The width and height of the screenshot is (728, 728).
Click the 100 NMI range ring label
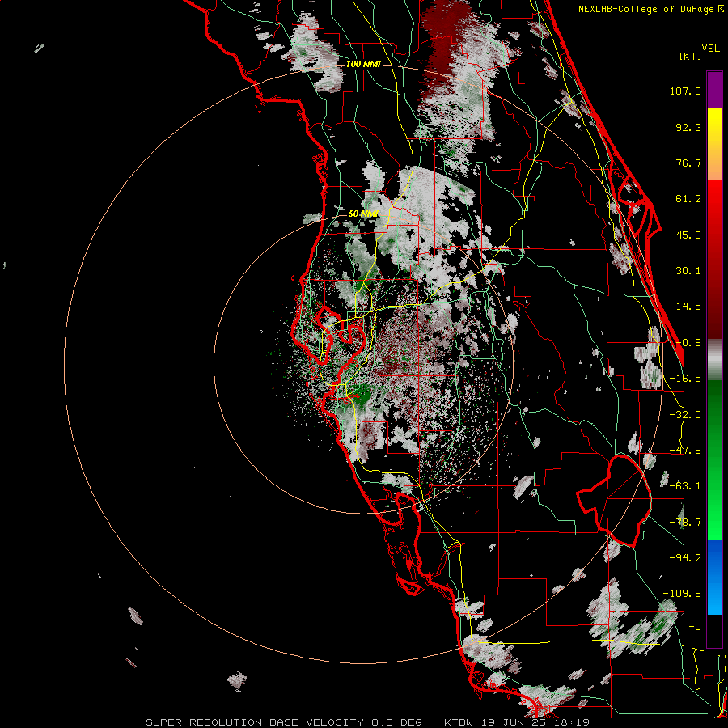tap(363, 64)
